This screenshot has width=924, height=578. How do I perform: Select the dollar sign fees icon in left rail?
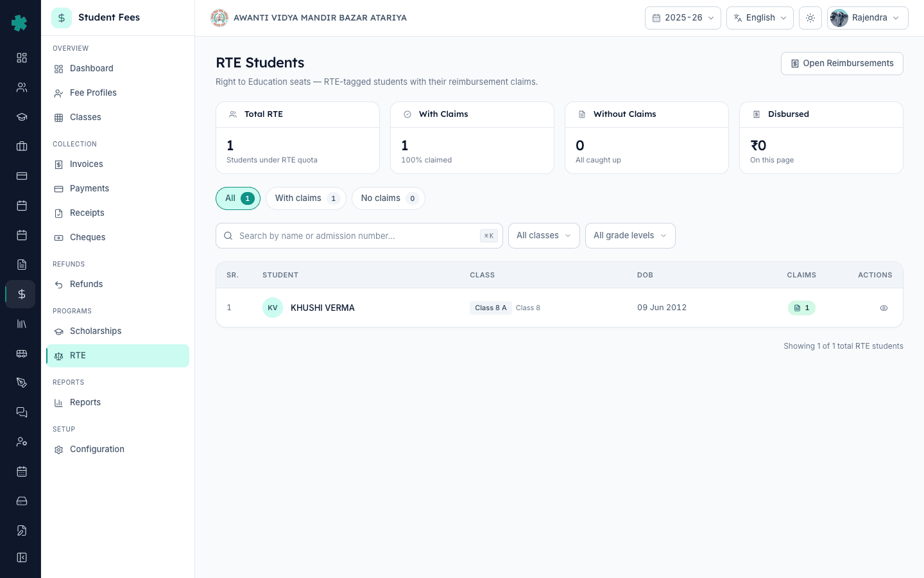[22, 294]
